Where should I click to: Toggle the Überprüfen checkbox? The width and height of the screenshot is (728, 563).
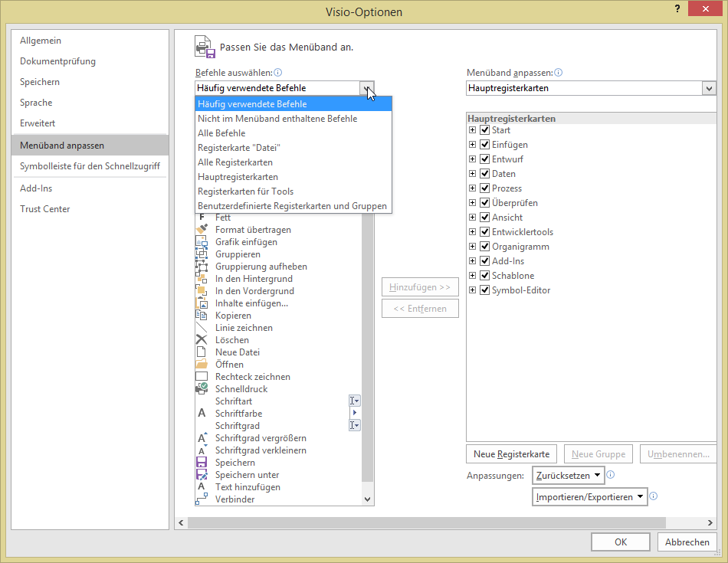point(485,202)
